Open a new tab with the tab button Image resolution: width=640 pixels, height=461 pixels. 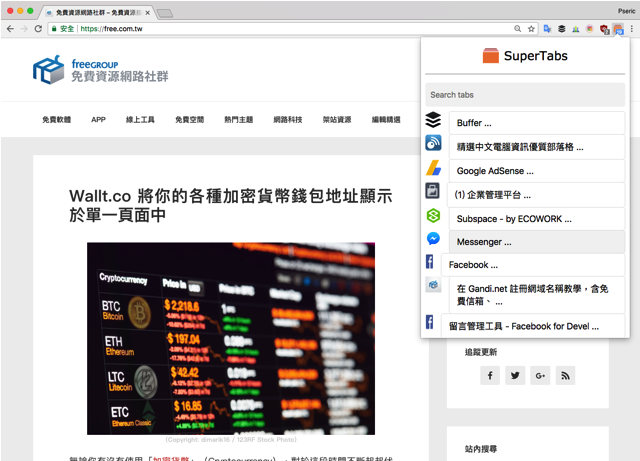165,13
